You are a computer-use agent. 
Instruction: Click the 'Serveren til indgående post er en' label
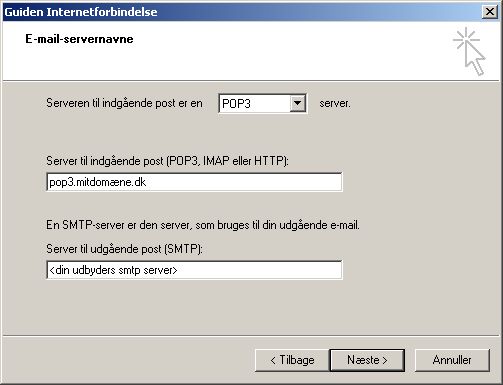[124, 103]
